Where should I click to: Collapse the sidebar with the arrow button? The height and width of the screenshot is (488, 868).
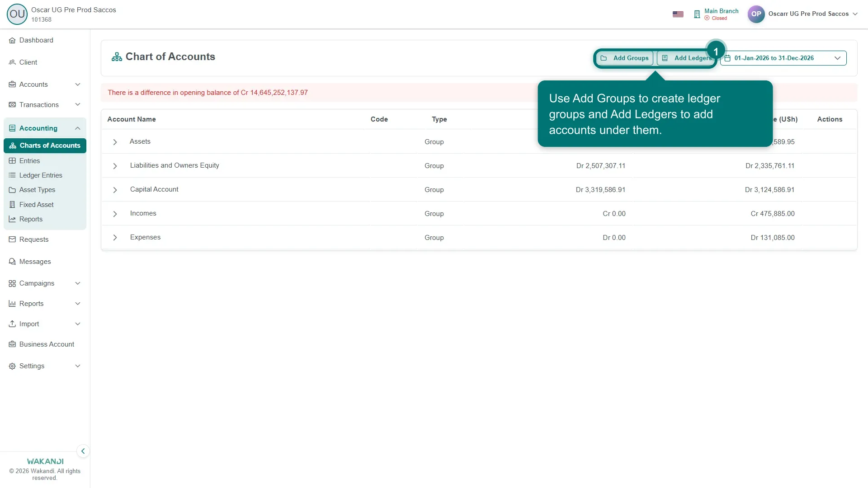point(83,451)
